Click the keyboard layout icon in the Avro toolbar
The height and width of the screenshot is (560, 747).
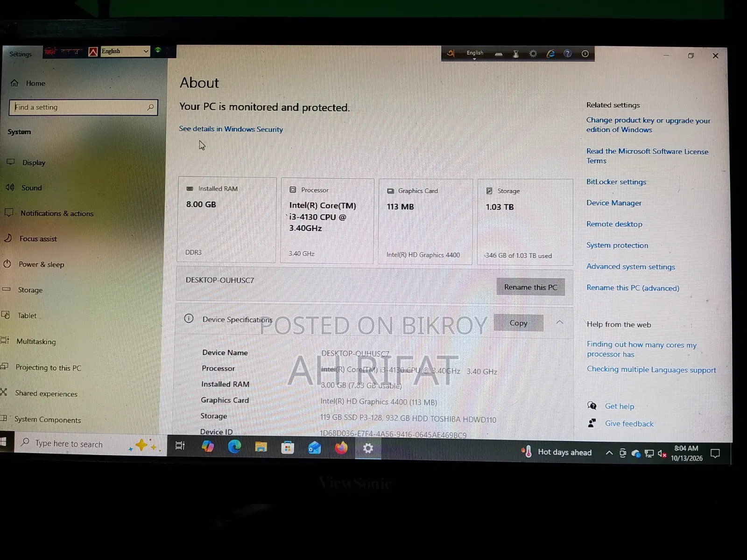[x=499, y=54]
